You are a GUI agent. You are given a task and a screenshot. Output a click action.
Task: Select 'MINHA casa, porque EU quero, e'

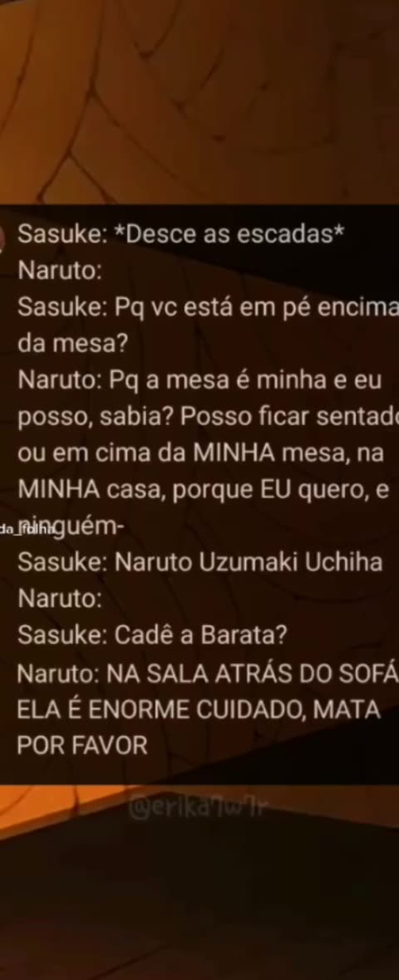pyautogui.click(x=204, y=489)
